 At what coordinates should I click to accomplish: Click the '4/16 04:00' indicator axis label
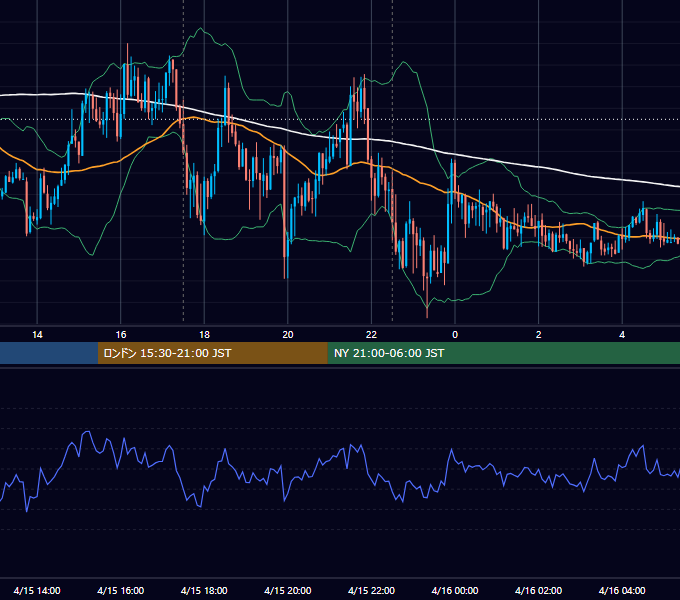tap(622, 590)
